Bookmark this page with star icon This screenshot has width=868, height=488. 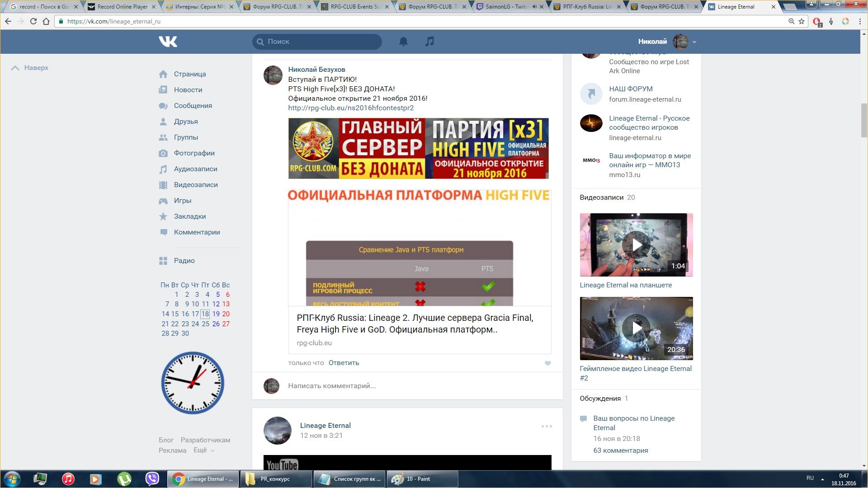[x=802, y=21]
